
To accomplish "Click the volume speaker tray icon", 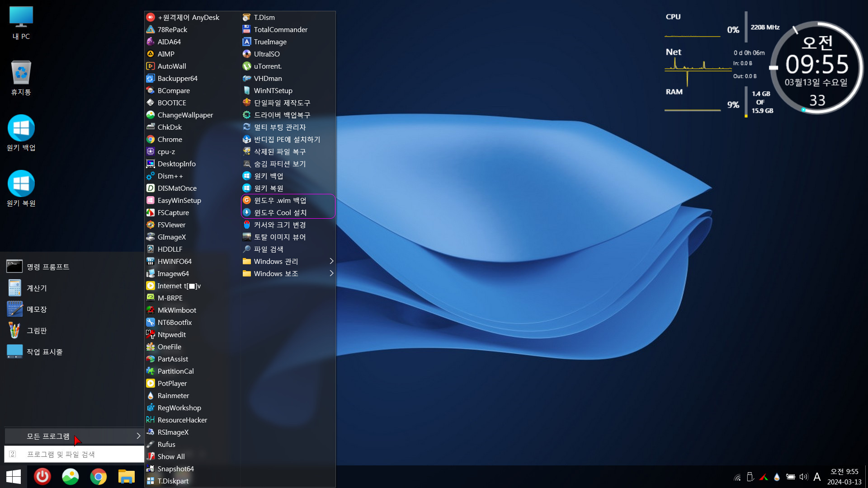I will click(x=803, y=477).
